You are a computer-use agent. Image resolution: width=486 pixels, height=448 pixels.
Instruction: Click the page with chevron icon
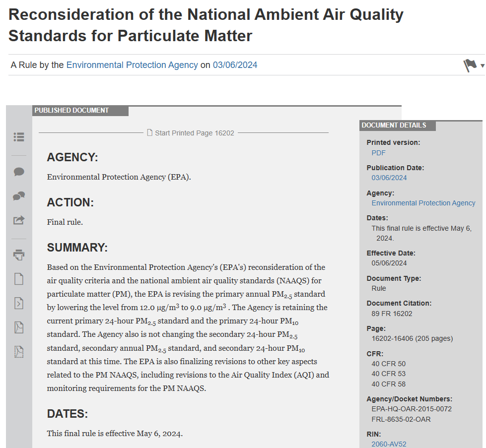[19, 303]
